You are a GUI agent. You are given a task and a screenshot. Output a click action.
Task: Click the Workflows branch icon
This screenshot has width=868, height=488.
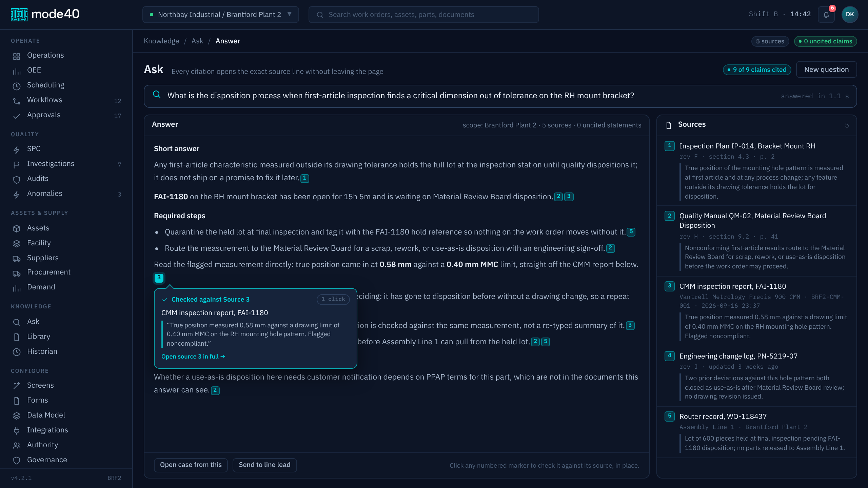tap(16, 101)
